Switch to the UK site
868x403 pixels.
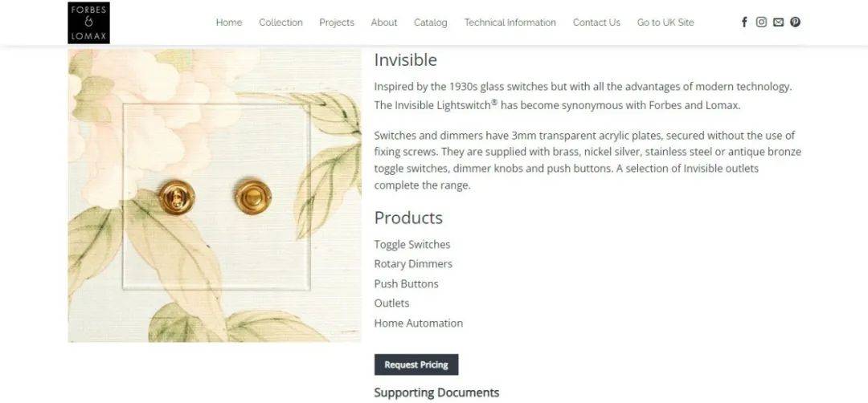(x=665, y=22)
